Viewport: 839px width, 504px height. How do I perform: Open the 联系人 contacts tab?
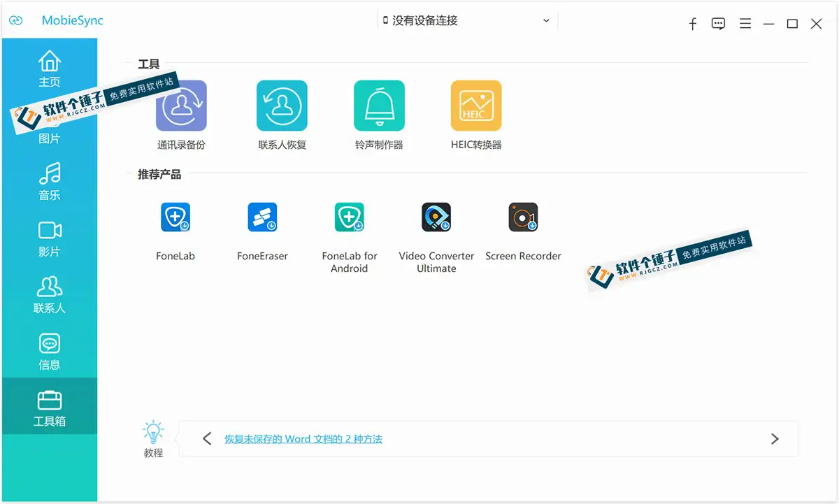(50, 295)
